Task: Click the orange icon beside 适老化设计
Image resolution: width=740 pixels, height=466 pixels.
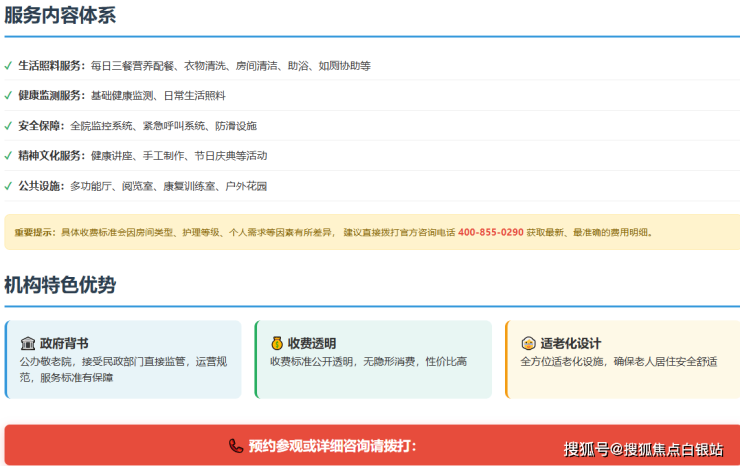Action: coord(529,343)
